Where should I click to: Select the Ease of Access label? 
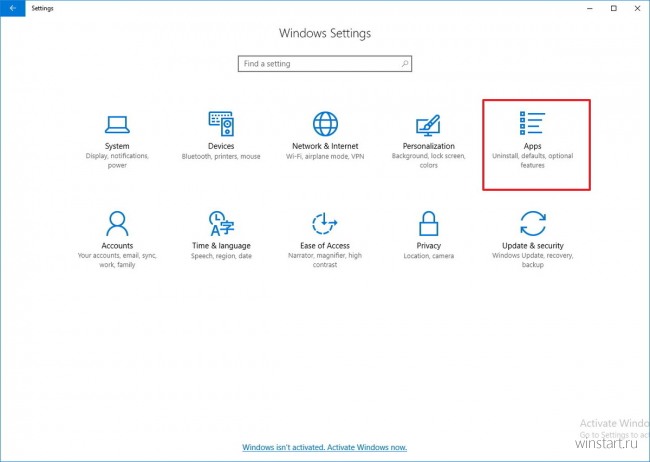(x=325, y=246)
